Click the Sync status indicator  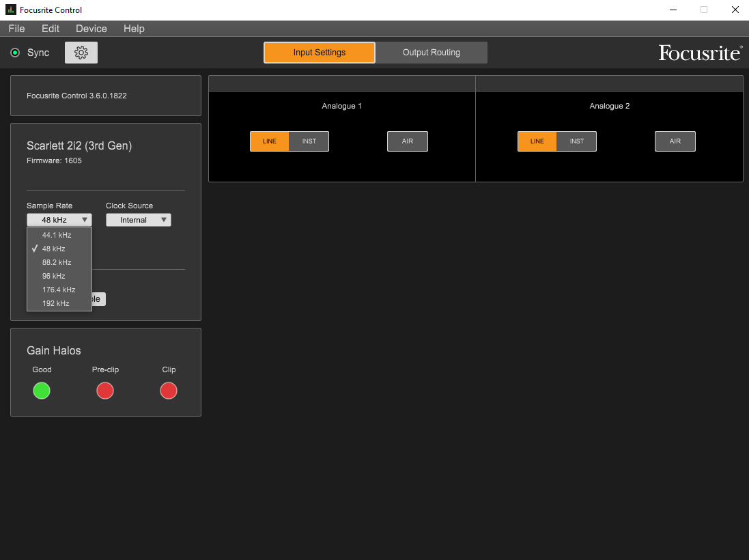pos(15,53)
